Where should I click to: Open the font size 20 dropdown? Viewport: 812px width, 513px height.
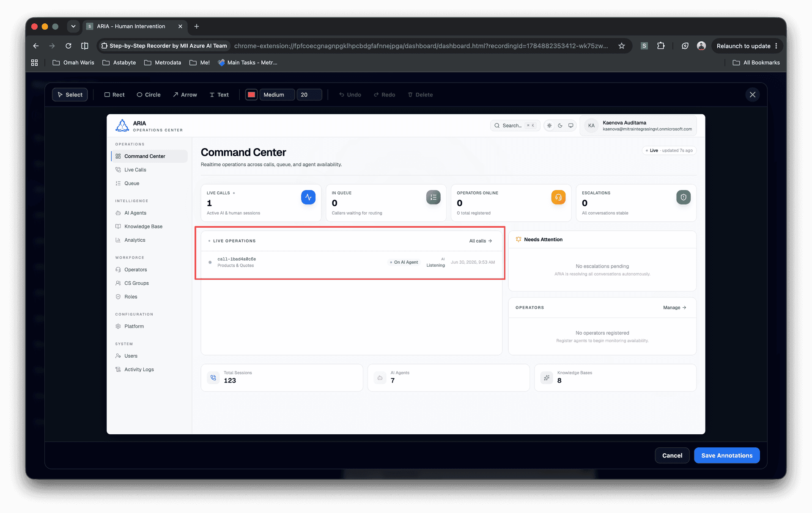coord(309,95)
